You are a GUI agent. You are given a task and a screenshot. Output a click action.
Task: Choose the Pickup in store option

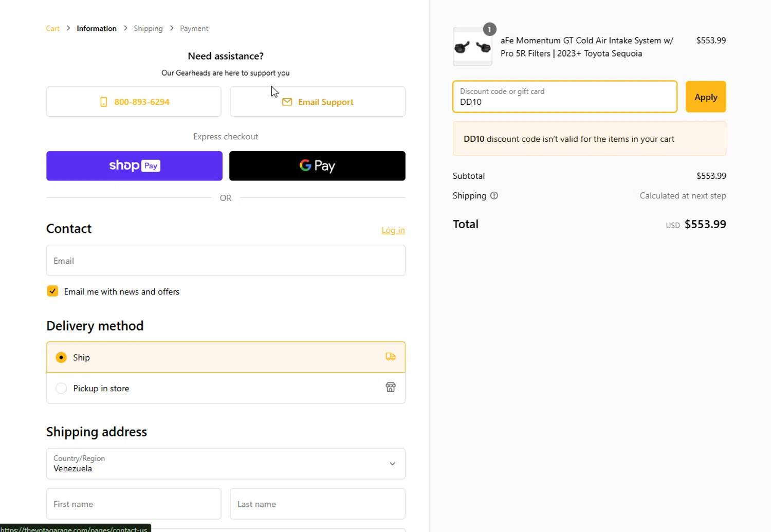(x=61, y=388)
